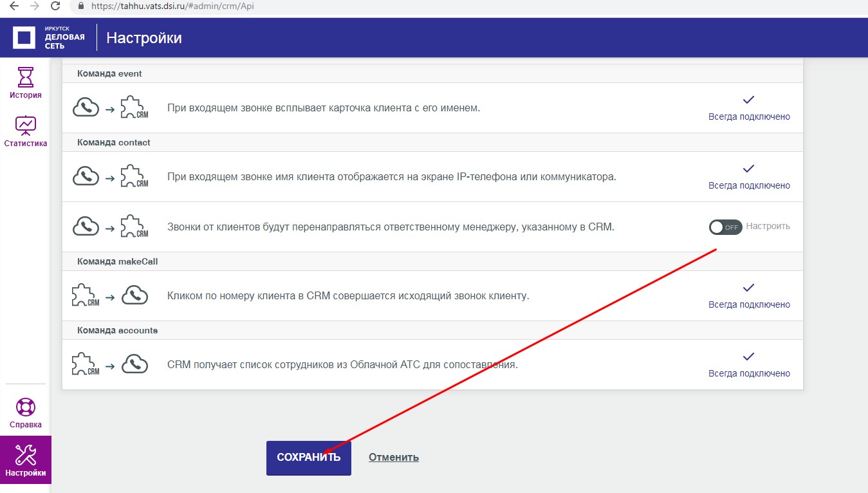Click the Настроить link
Image resolution: width=868 pixels, height=493 pixels.
[768, 227]
